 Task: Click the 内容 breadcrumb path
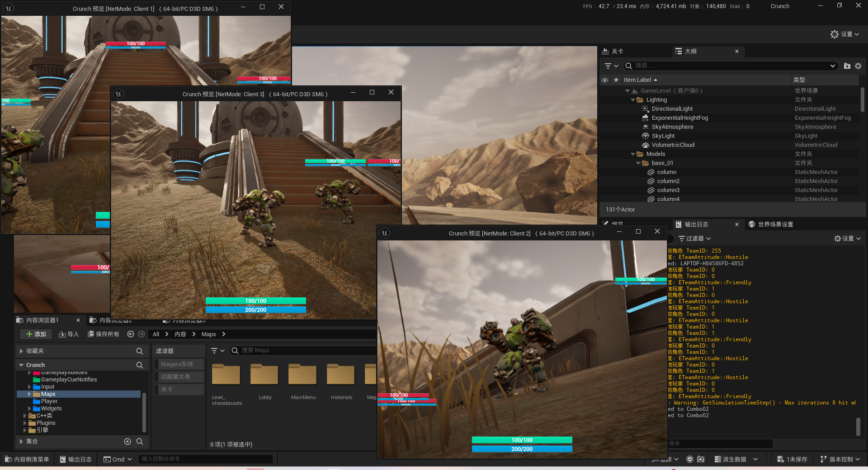[x=180, y=334]
